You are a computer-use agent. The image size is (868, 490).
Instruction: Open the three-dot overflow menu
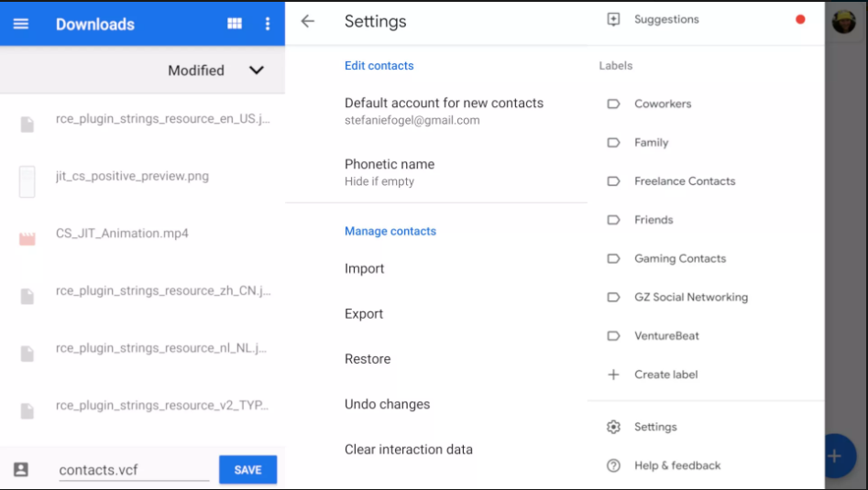(x=268, y=23)
